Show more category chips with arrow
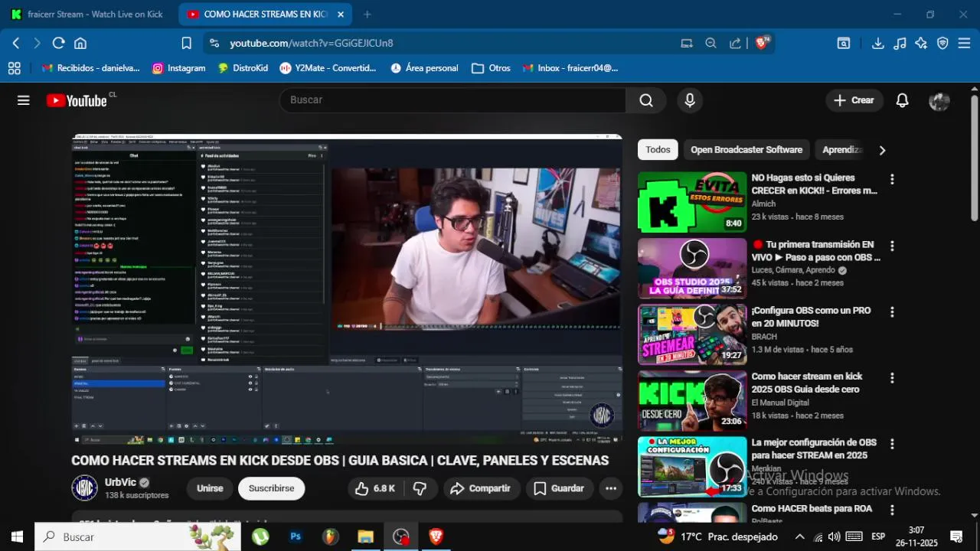 [882, 150]
